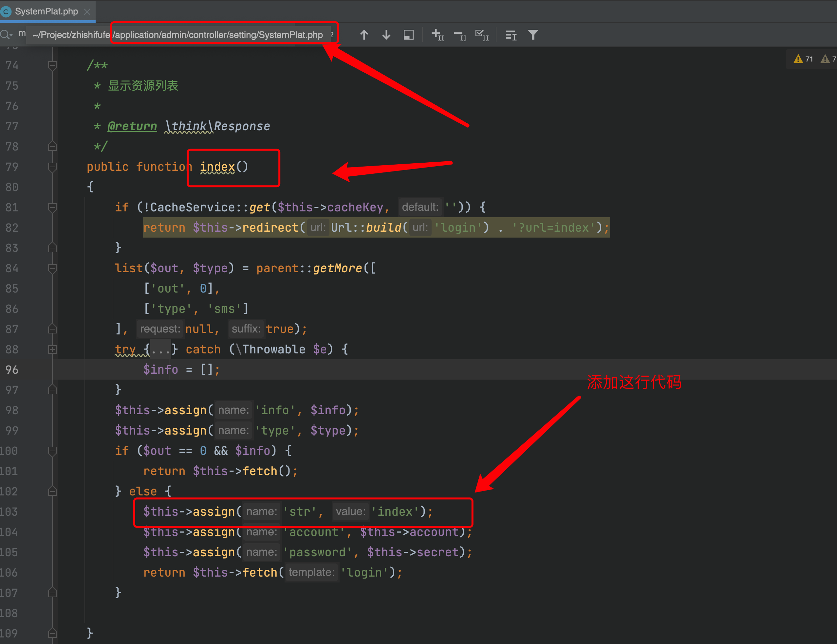The image size is (837, 644).
Task: Click the highlighted redirect call on line 82
Action: (376, 227)
